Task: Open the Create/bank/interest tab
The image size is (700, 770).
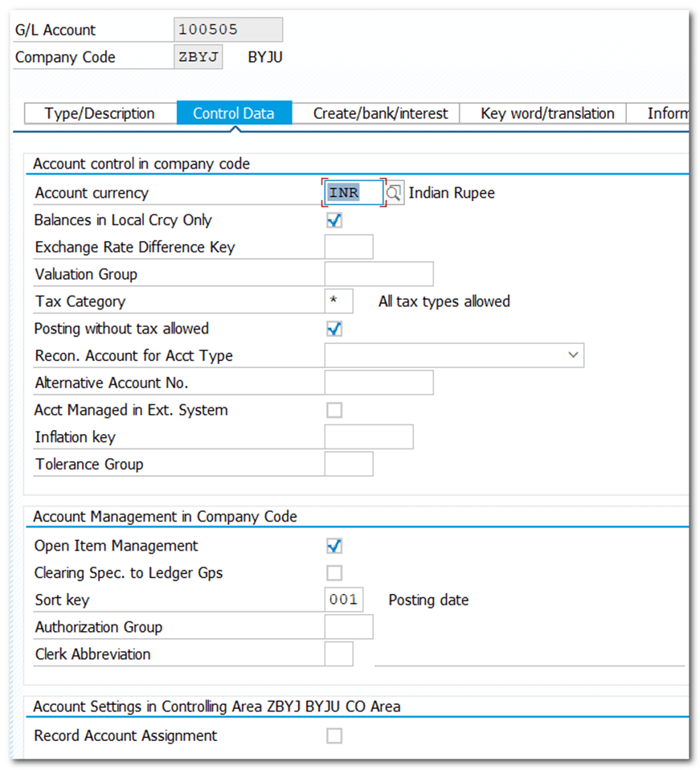Action: (380, 113)
